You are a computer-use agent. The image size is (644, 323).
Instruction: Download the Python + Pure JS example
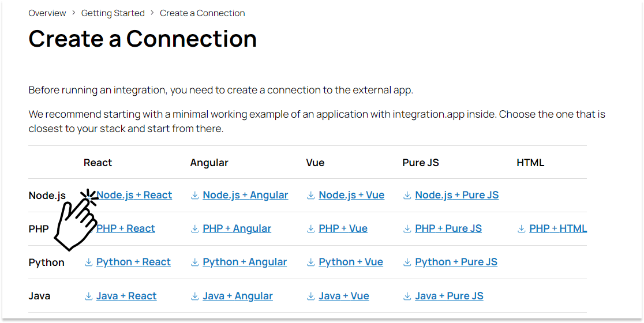click(456, 262)
